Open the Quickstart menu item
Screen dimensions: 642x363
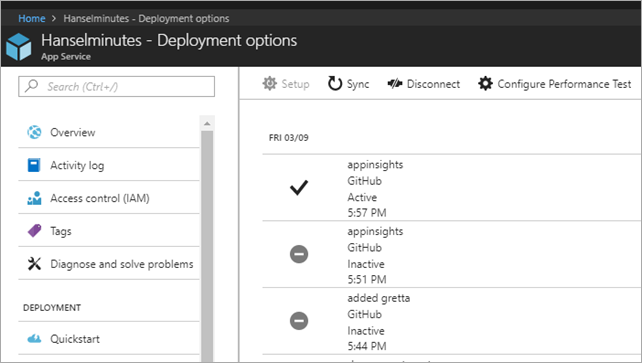tap(109, 339)
